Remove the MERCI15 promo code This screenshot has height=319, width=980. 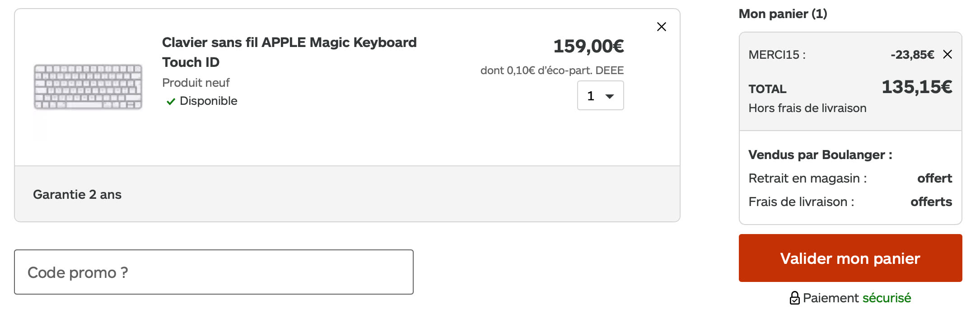pyautogui.click(x=947, y=55)
